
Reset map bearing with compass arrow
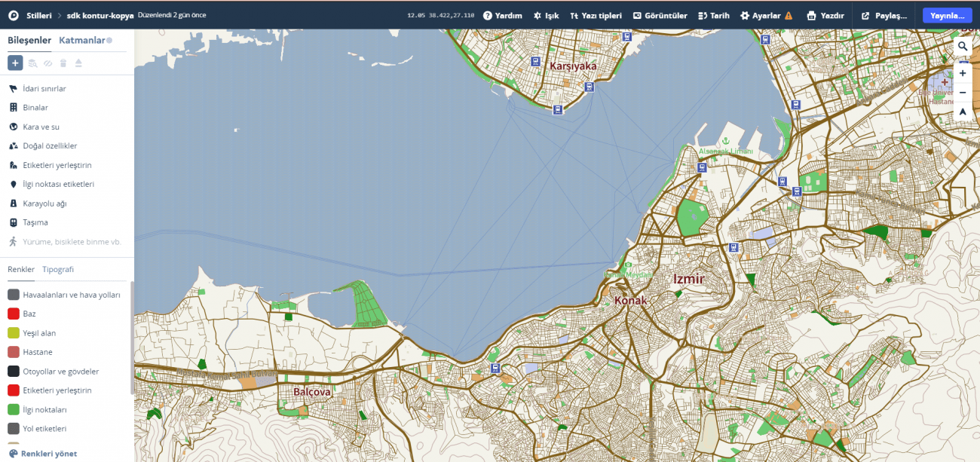[963, 112]
